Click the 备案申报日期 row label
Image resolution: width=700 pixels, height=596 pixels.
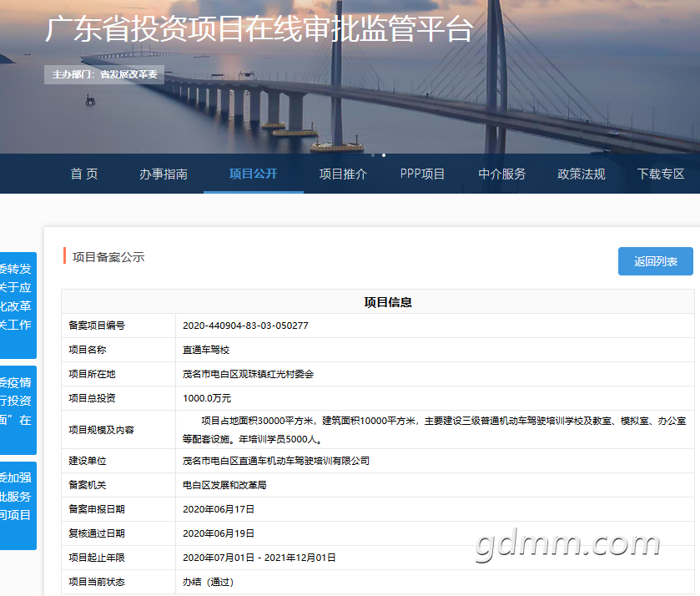point(97,509)
